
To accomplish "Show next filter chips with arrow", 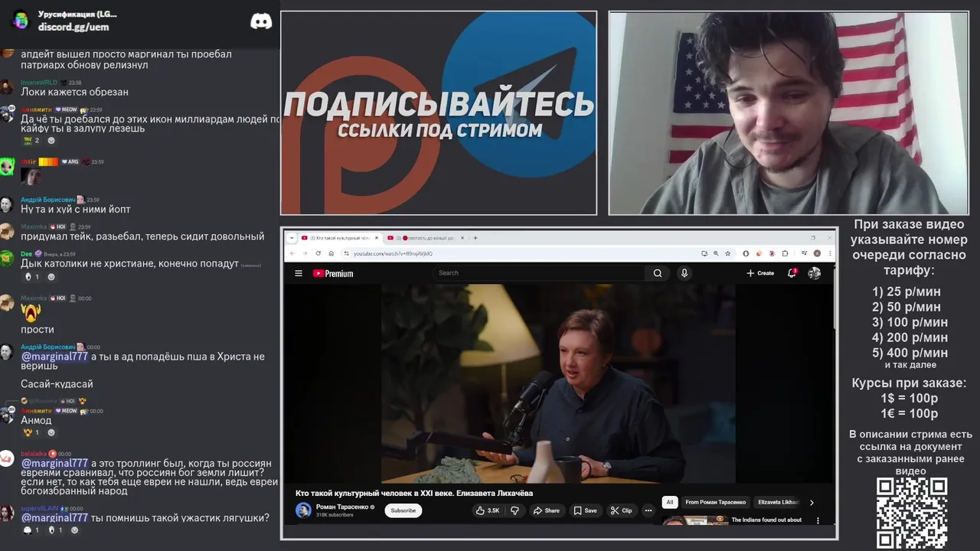I will click(812, 503).
